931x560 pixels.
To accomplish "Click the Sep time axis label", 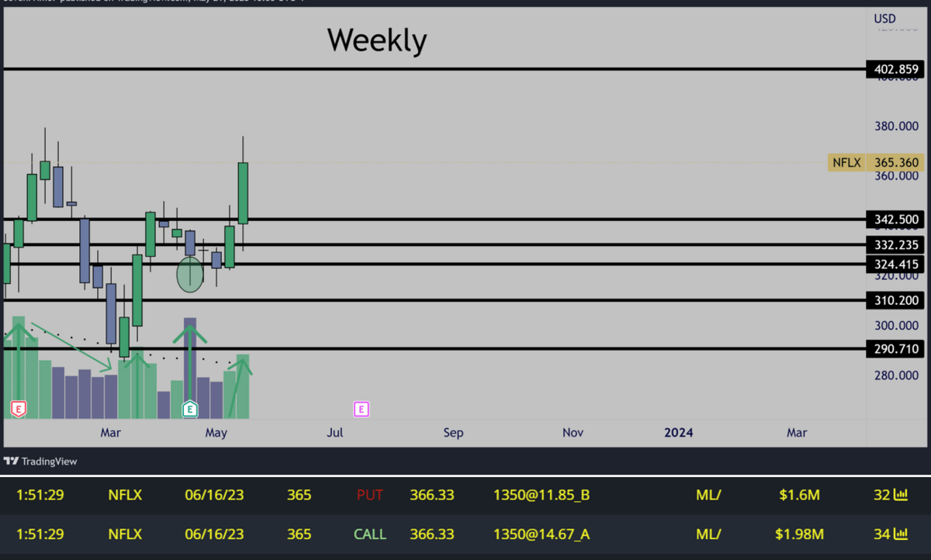I will pos(453,433).
